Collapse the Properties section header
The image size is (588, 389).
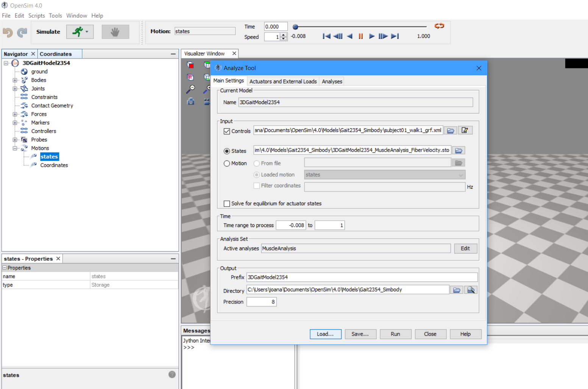5,268
